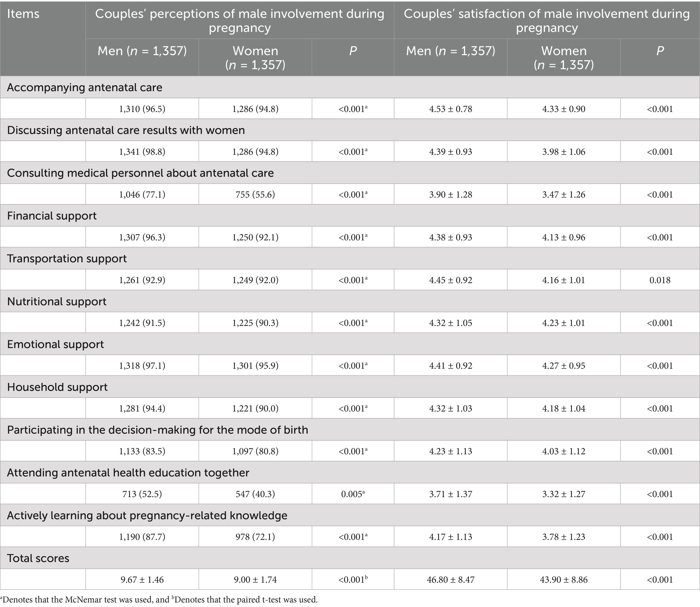This screenshot has width=700, height=607.
Task: Select the Couples' satisfaction header cell
Action: coord(546,21)
